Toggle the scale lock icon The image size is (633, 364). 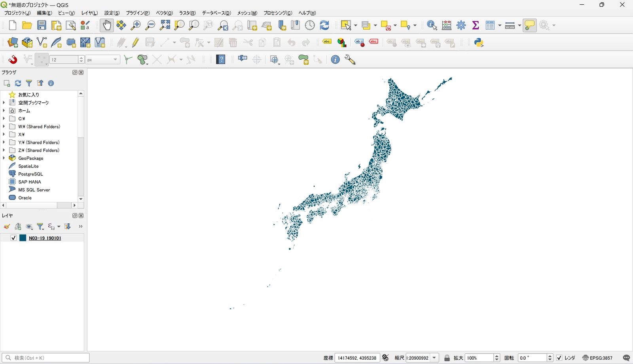(x=447, y=358)
